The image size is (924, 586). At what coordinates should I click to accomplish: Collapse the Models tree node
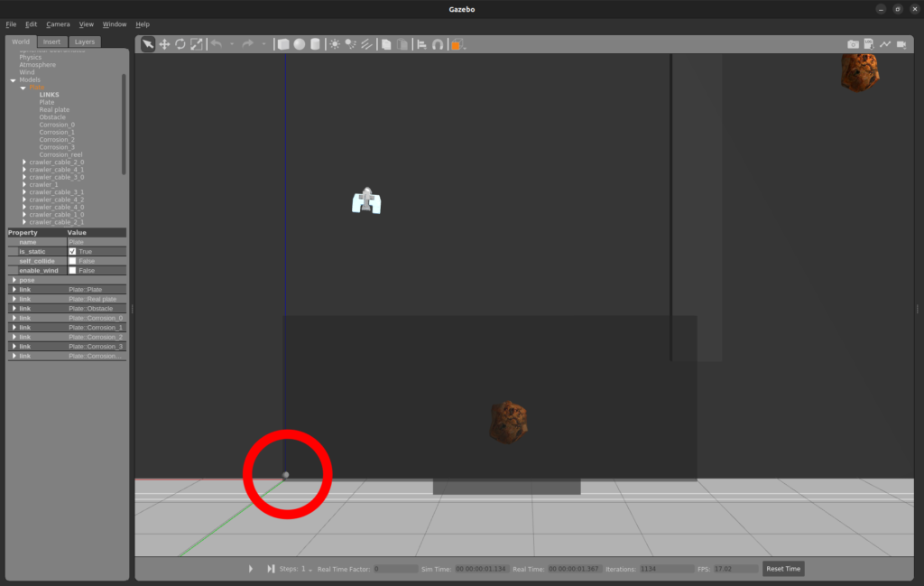pyautogui.click(x=14, y=80)
